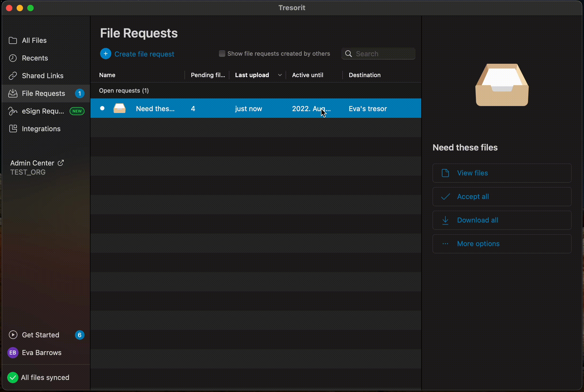This screenshot has width=584, height=392.
Task: Click the Admin Center external link icon
Action: click(61, 163)
